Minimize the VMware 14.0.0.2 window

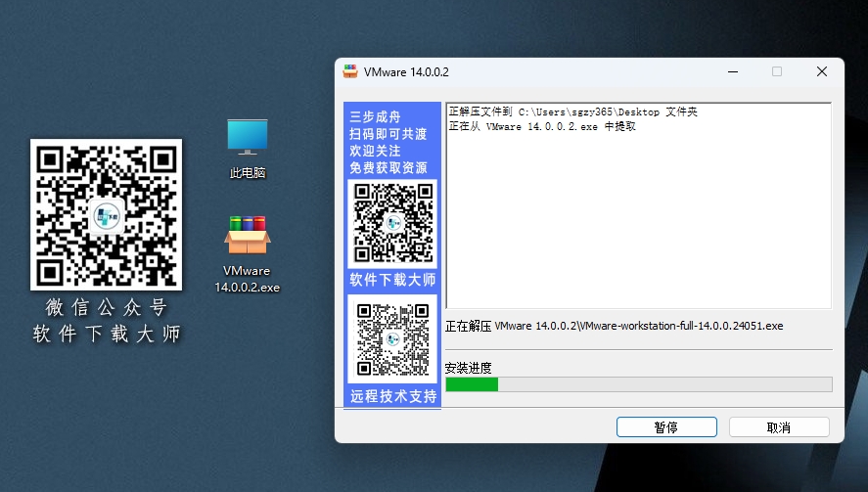733,71
